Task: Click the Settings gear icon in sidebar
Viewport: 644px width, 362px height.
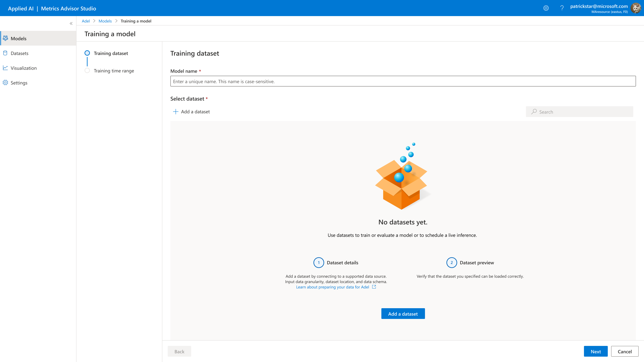Action: pos(5,82)
